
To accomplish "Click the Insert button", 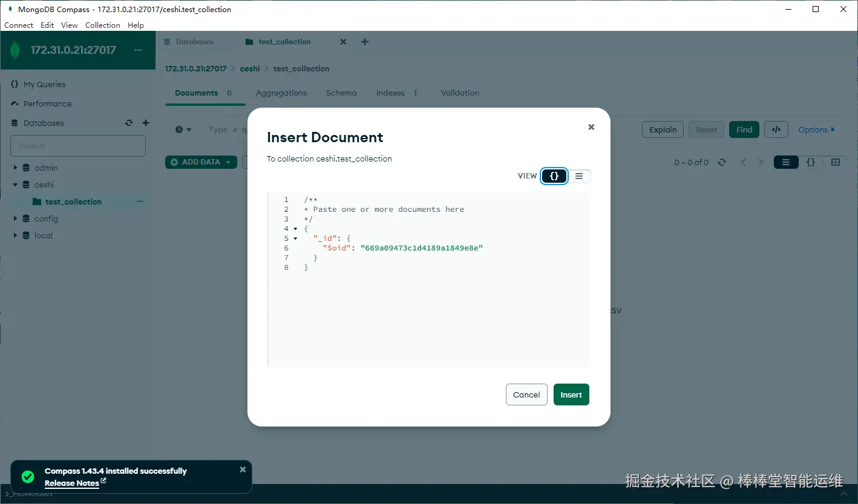I will tap(571, 394).
